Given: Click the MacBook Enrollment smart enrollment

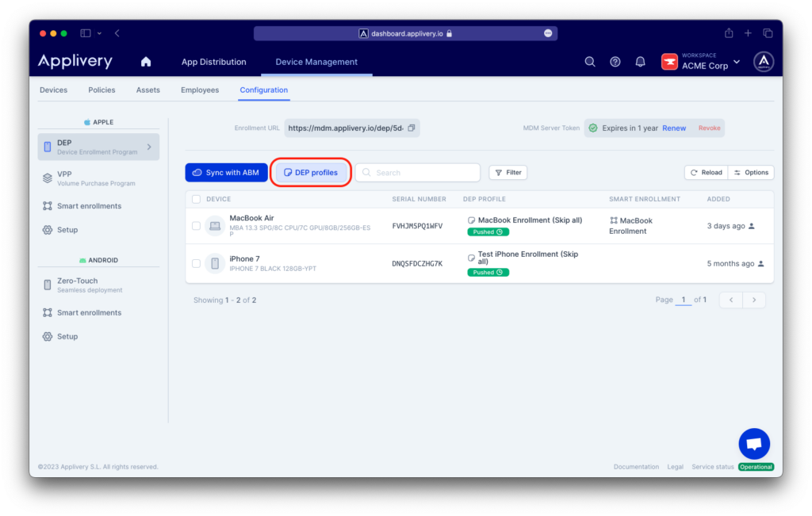Looking at the screenshot, I should pos(630,226).
